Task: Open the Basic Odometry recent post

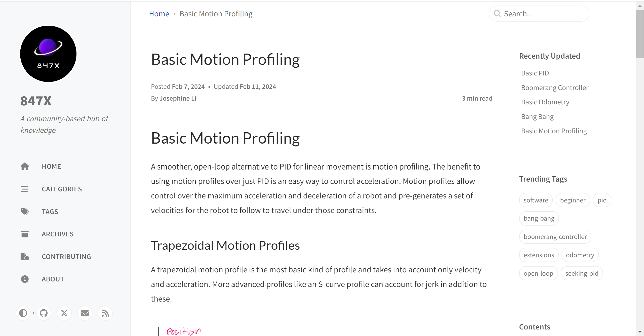Action: tap(545, 102)
